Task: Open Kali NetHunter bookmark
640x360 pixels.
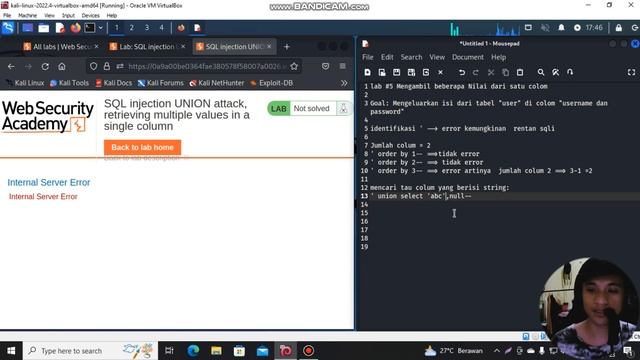Action: coord(217,83)
